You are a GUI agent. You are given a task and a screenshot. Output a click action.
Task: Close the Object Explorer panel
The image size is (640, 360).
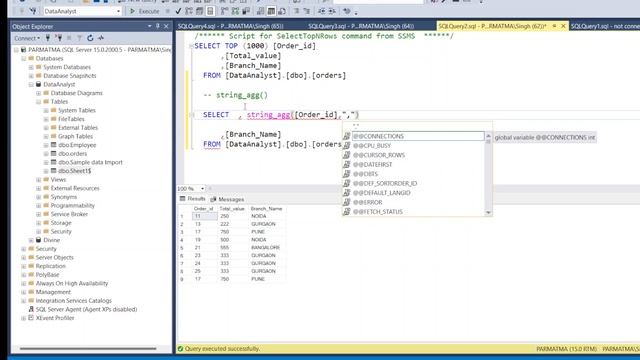pyautogui.click(x=166, y=26)
